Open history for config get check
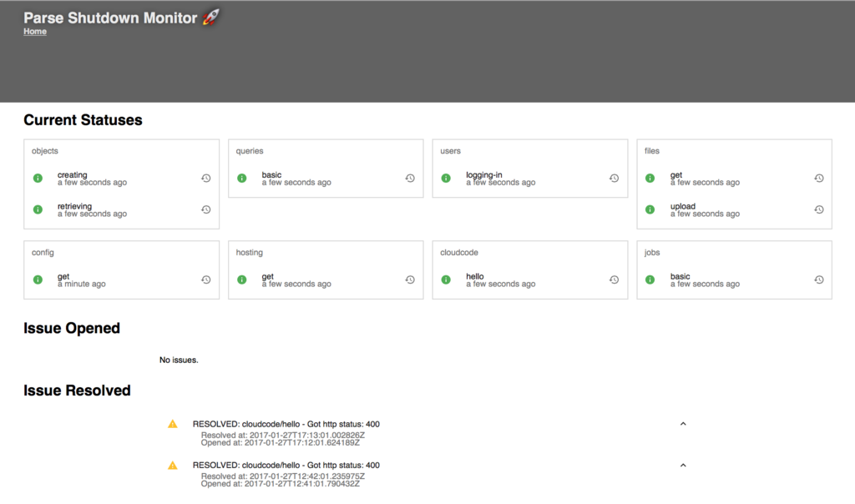Screen dimensions: 855x504 click(x=205, y=280)
